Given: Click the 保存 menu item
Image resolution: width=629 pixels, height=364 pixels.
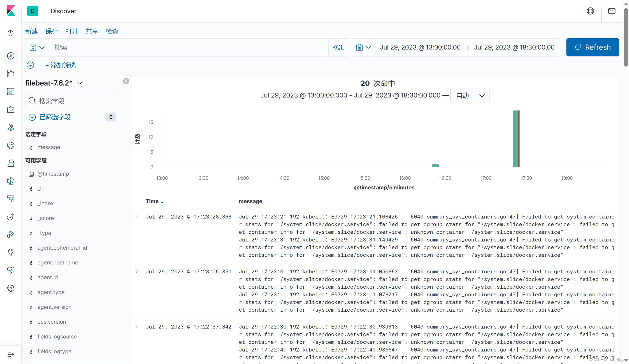Looking at the screenshot, I should pos(52,31).
